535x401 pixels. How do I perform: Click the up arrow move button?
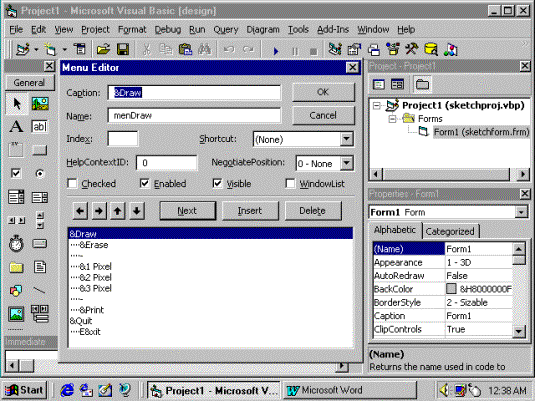[118, 211]
